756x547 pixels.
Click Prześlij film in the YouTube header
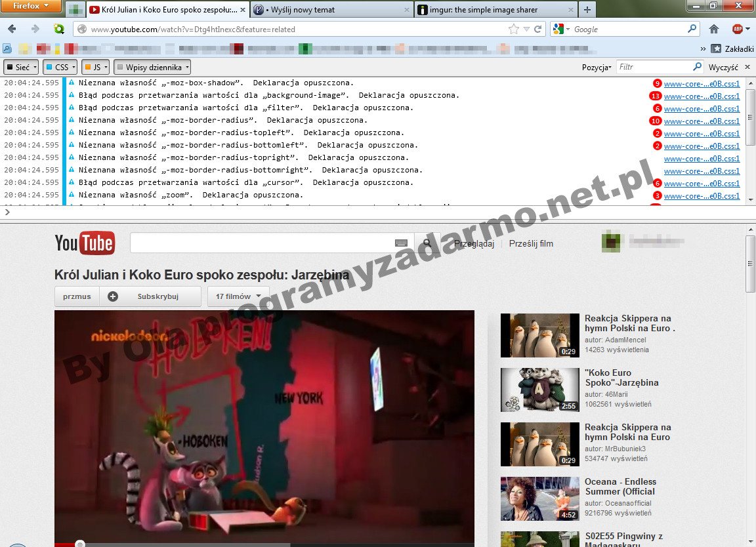click(x=531, y=243)
